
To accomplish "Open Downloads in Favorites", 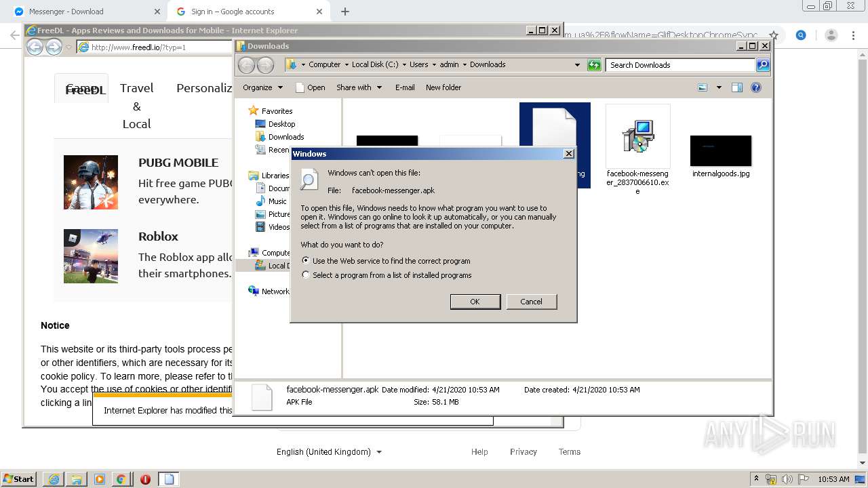I will coord(286,137).
